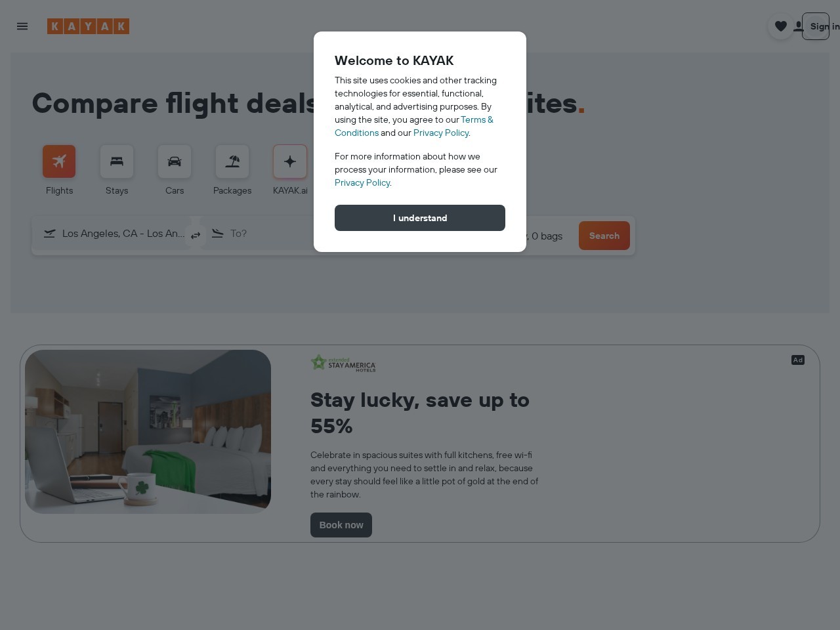Open the KAYAK.ai sparkle icon
The height and width of the screenshot is (630, 840).
(290, 161)
